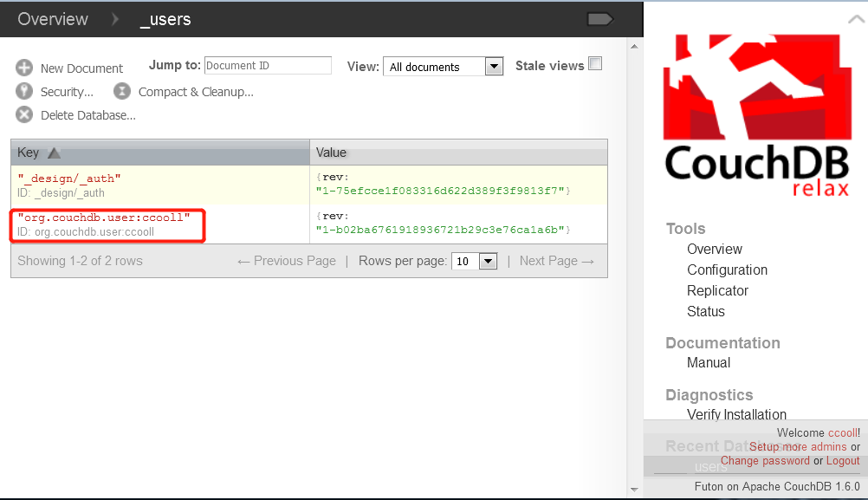Log out of the ccooll session
Screen dimensions: 868x500
pyautogui.click(x=842, y=460)
